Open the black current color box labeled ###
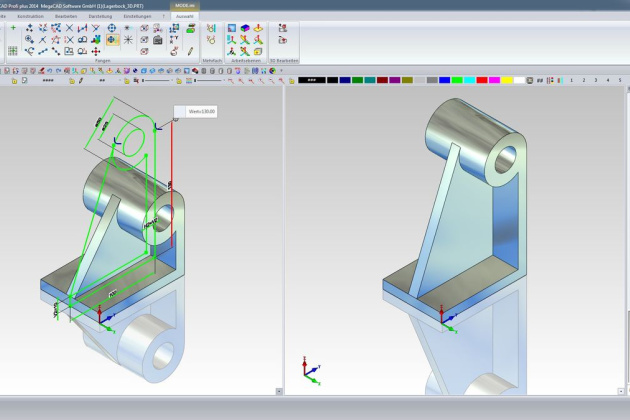 pos(312,80)
